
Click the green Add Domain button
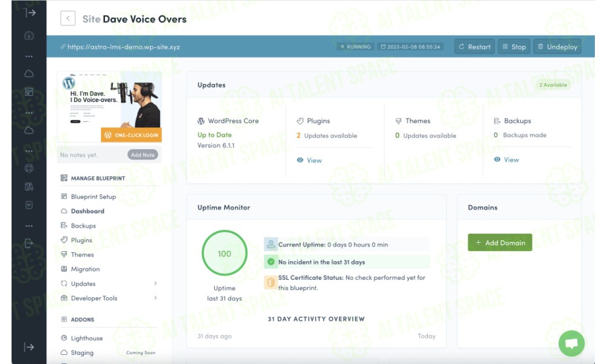500,243
